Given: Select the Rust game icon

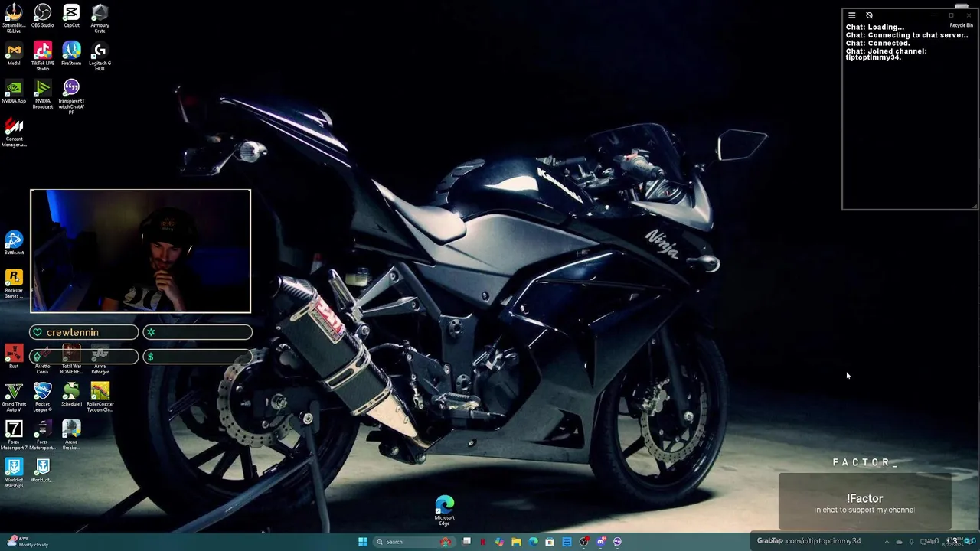Looking at the screenshot, I should click(x=14, y=358).
